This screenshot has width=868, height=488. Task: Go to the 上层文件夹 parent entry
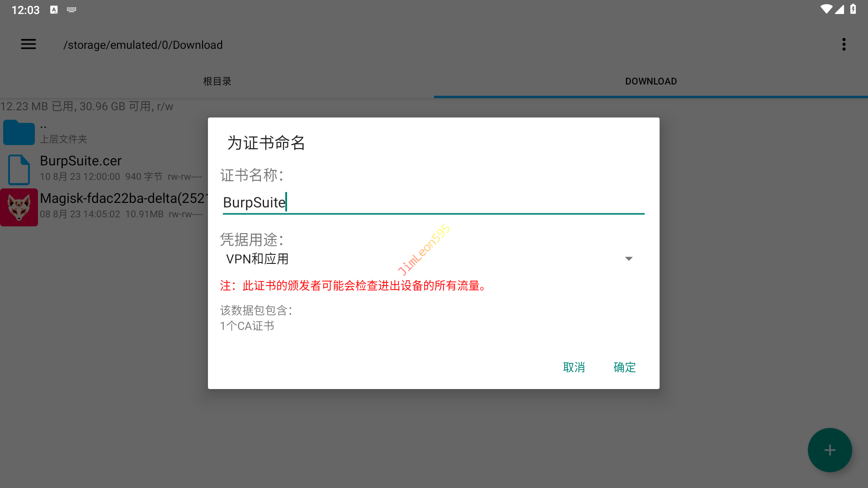pyautogui.click(x=63, y=139)
